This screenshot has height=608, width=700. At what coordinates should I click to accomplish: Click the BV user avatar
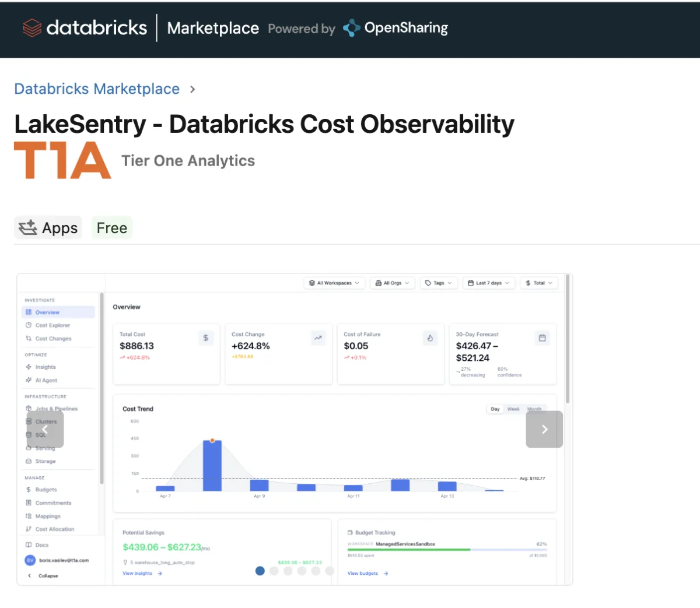[x=30, y=560]
